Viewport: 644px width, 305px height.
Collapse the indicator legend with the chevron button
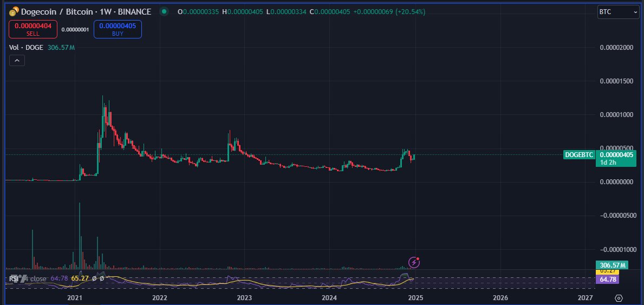coord(16,61)
